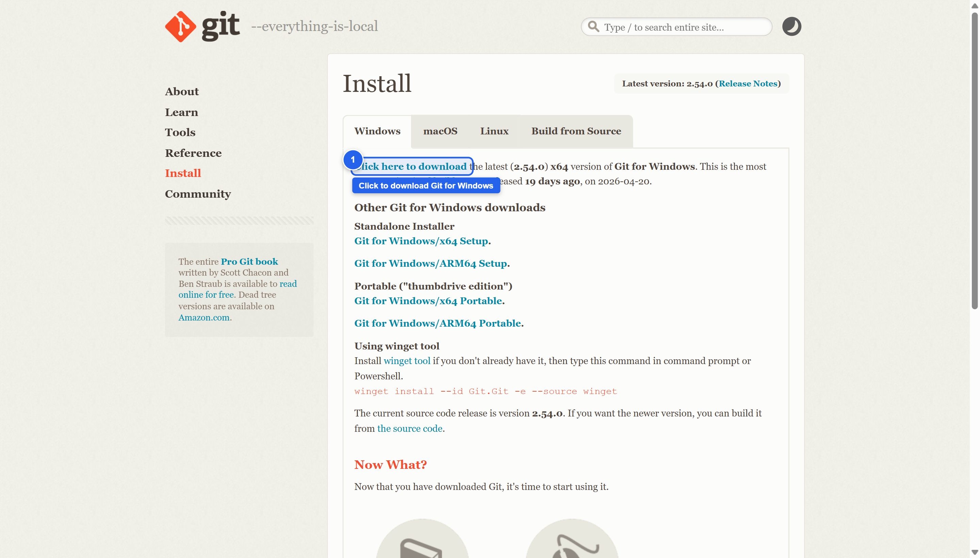The width and height of the screenshot is (980, 558).
Task: Click the 'Standalone Installer' subheading
Action: pyautogui.click(x=404, y=227)
